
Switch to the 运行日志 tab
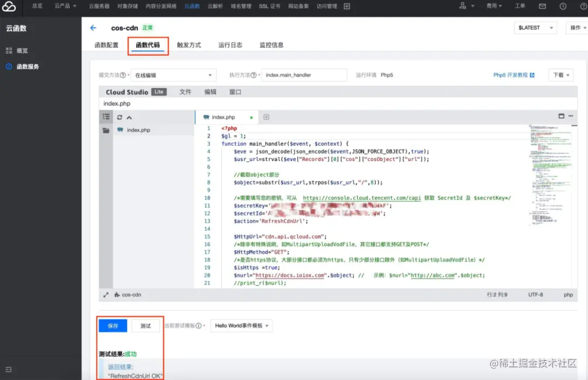click(230, 45)
